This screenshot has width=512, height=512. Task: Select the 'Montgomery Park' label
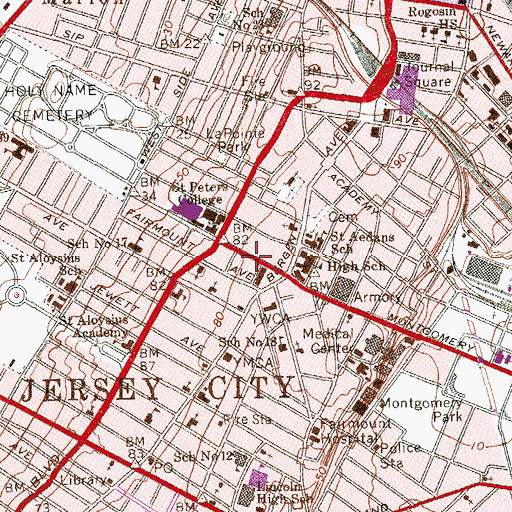[422, 410]
